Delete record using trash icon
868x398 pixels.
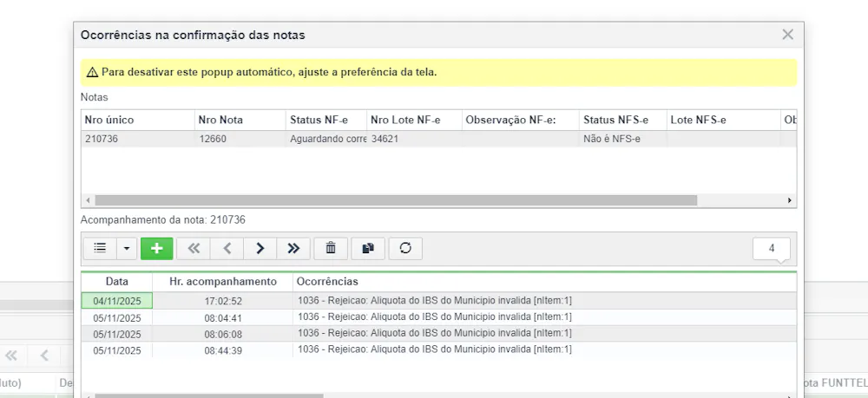[331, 248]
